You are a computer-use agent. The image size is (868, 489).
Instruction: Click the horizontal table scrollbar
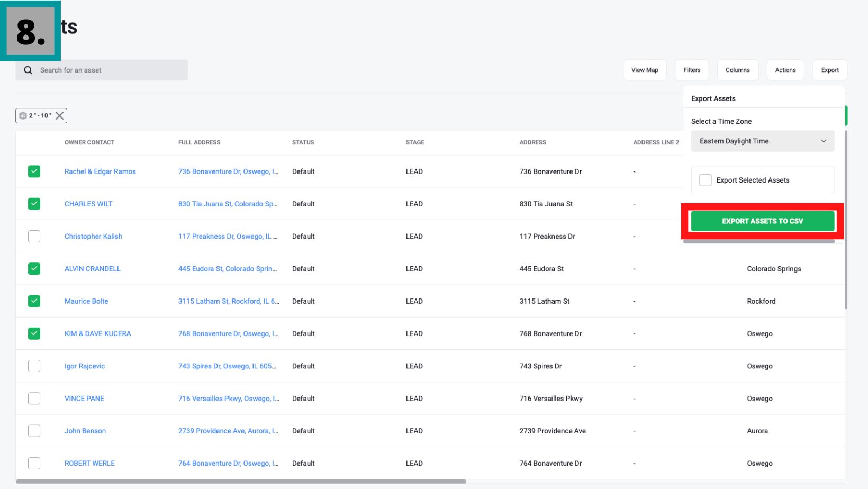(241, 482)
